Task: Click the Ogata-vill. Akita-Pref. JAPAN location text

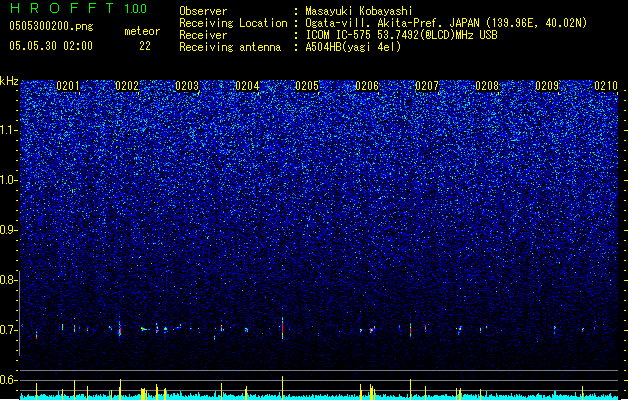Action: coord(446,23)
